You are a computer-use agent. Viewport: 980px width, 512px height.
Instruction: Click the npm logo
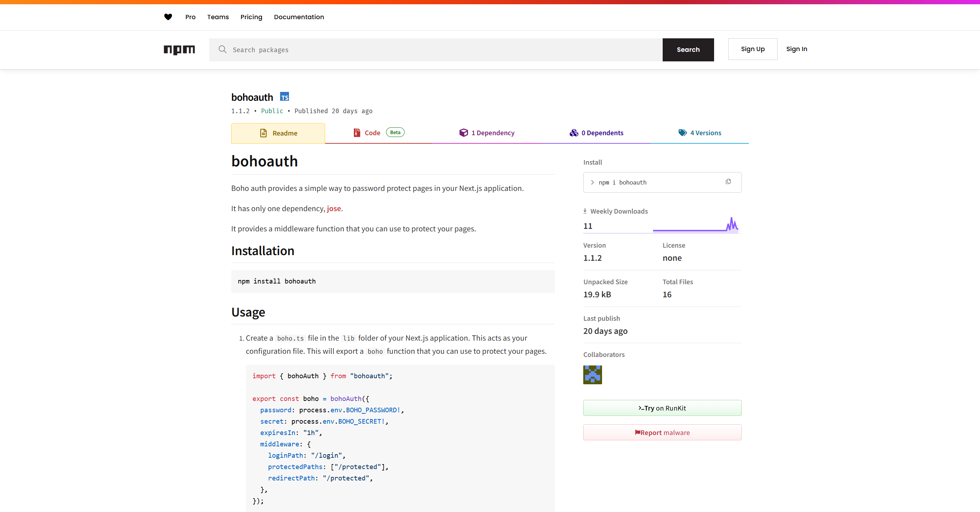tap(179, 50)
